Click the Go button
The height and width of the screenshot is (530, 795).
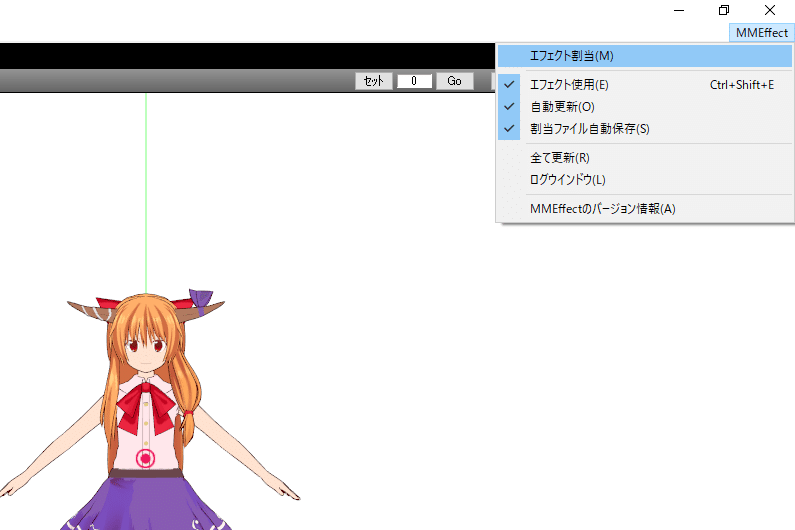(455, 81)
